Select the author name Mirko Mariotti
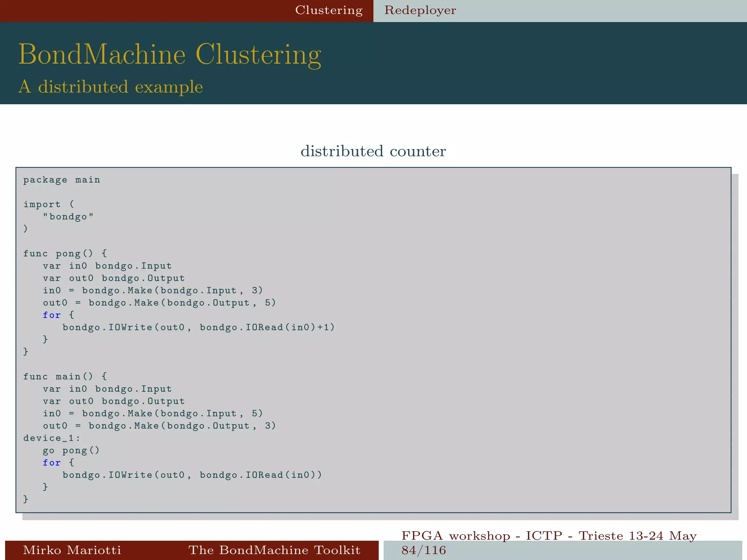Viewport: 747px width, 560px height. (72, 550)
